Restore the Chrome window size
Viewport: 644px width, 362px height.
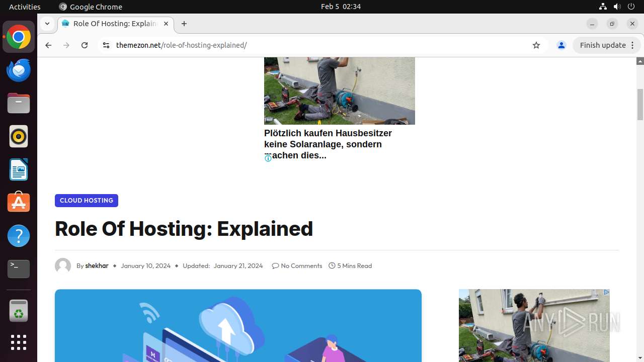coord(612,24)
